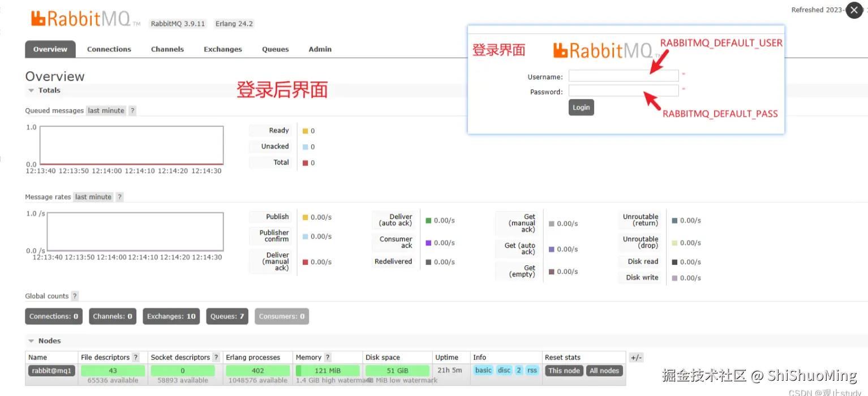Click the Unroutable (return) label
This screenshot has height=396, width=868.
pos(641,220)
